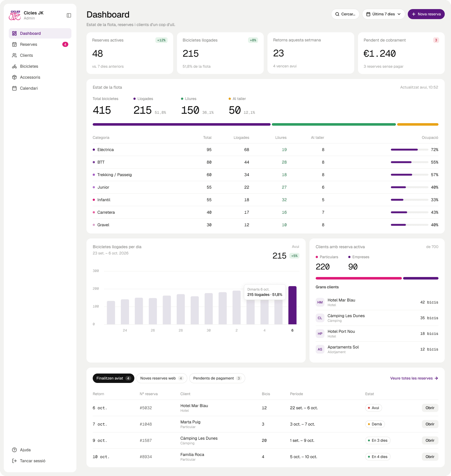Screen dimensions: 451x476
Task: Click the plus icon in Nova reserva
Action: coord(414,14)
